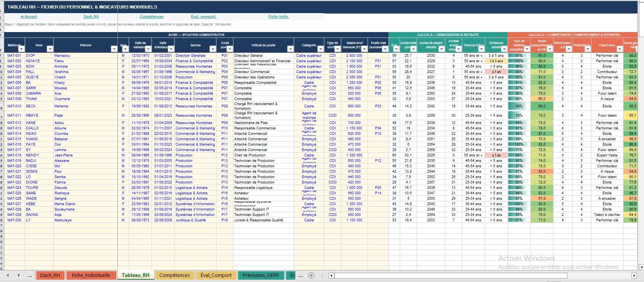Click the vertical scrollbar's down arrow
Screen dimensions: 644x282
(641, 267)
